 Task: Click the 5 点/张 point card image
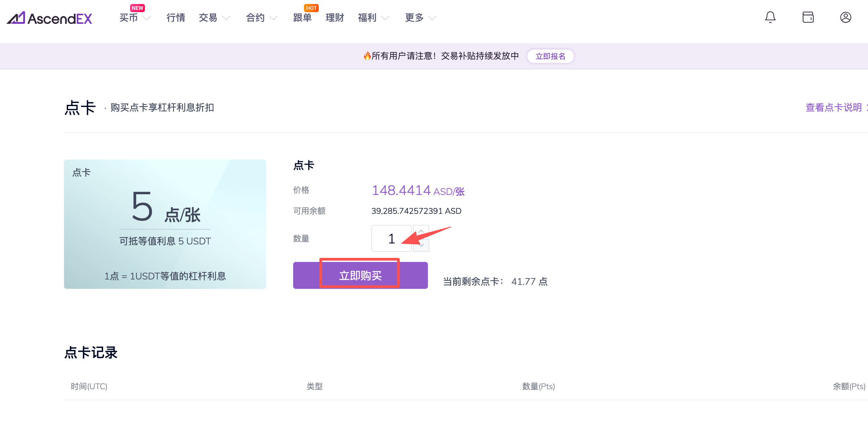(x=165, y=224)
